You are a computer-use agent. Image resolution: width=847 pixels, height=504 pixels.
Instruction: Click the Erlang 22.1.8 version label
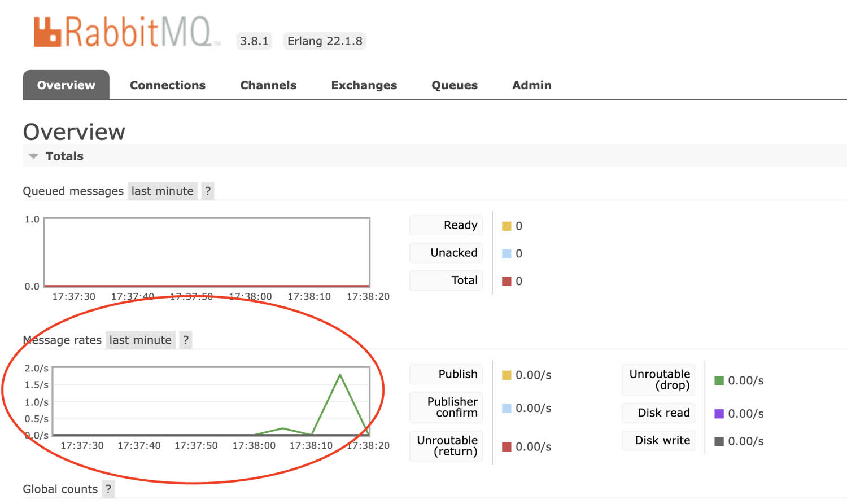325,41
